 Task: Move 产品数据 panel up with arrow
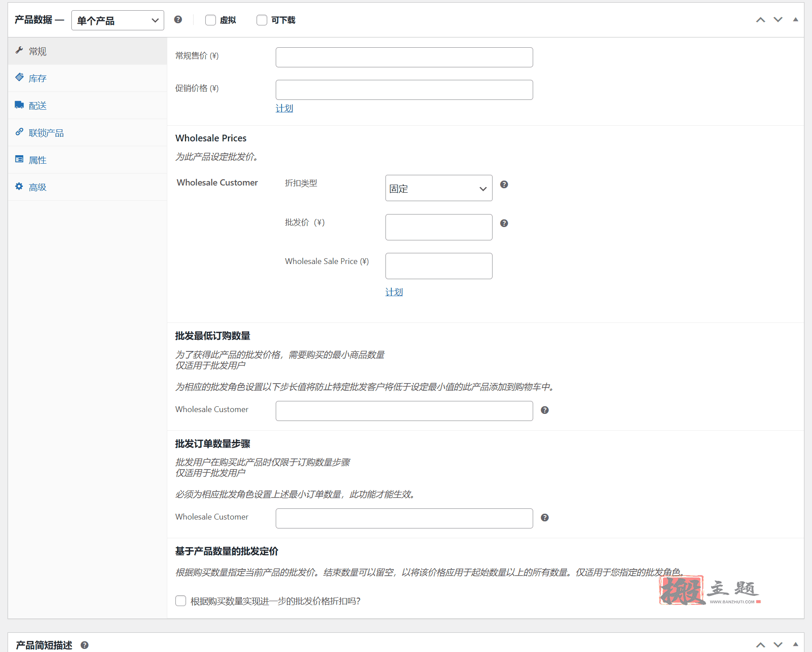click(x=761, y=20)
